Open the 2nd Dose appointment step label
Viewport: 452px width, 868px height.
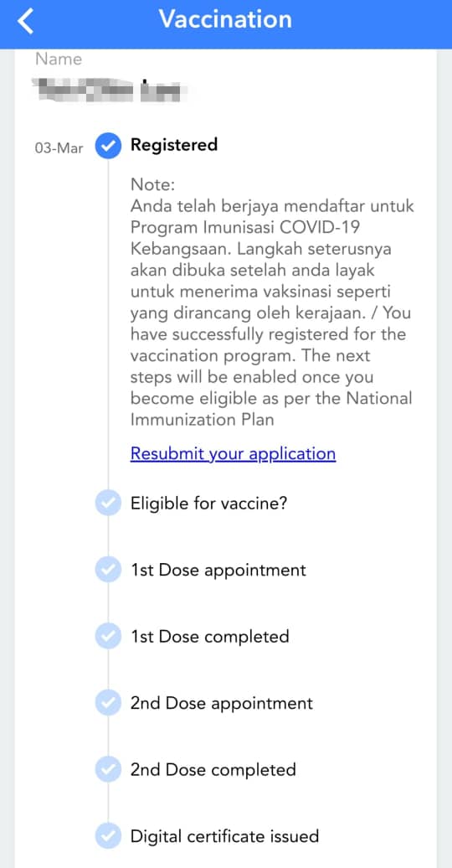222,703
